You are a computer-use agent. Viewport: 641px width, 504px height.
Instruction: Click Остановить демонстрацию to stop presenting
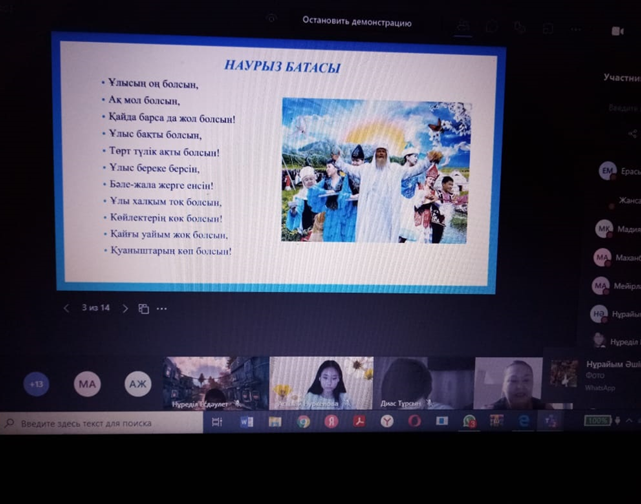pos(356,21)
